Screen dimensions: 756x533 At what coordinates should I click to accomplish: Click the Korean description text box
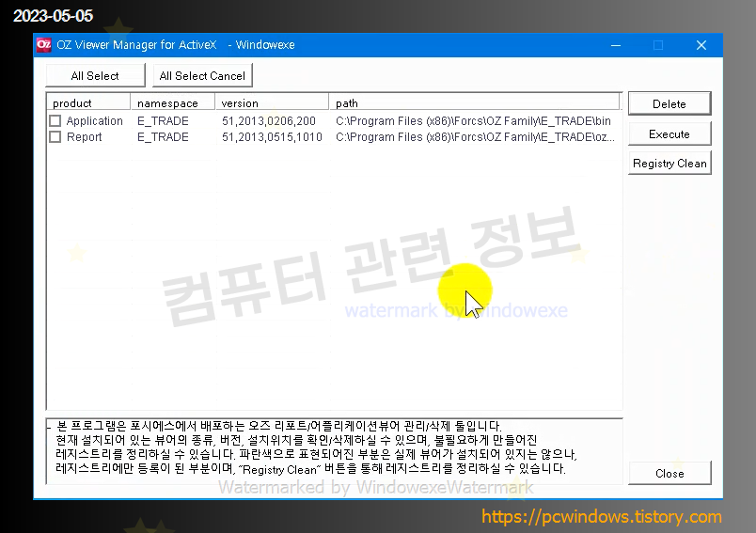click(x=334, y=451)
